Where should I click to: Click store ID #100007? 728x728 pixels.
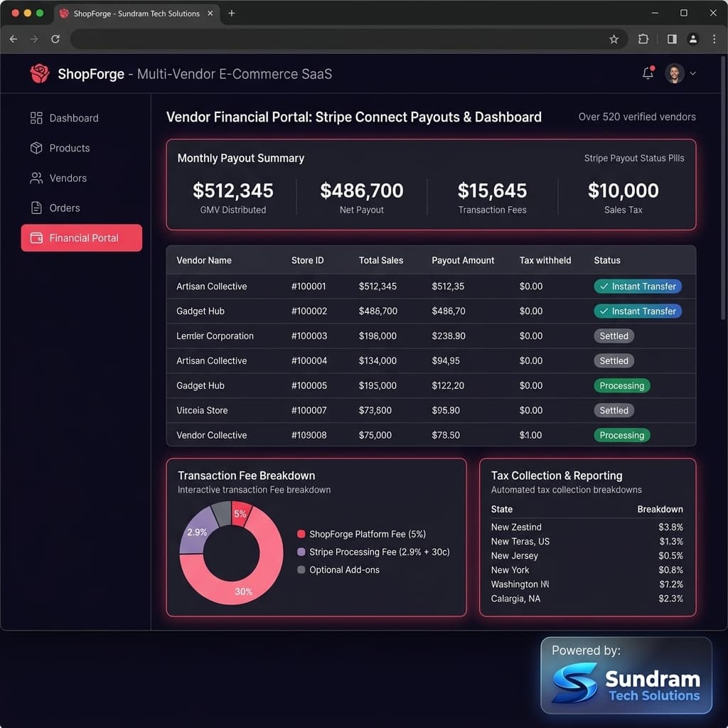coord(309,410)
